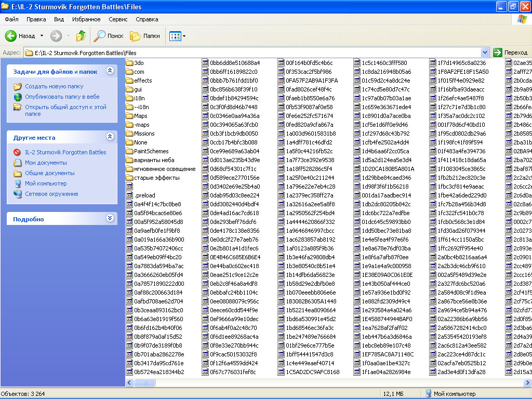Screen dimensions: 532x399
Task: Click Опубликовать папку в вебе link
Action: point(62,97)
